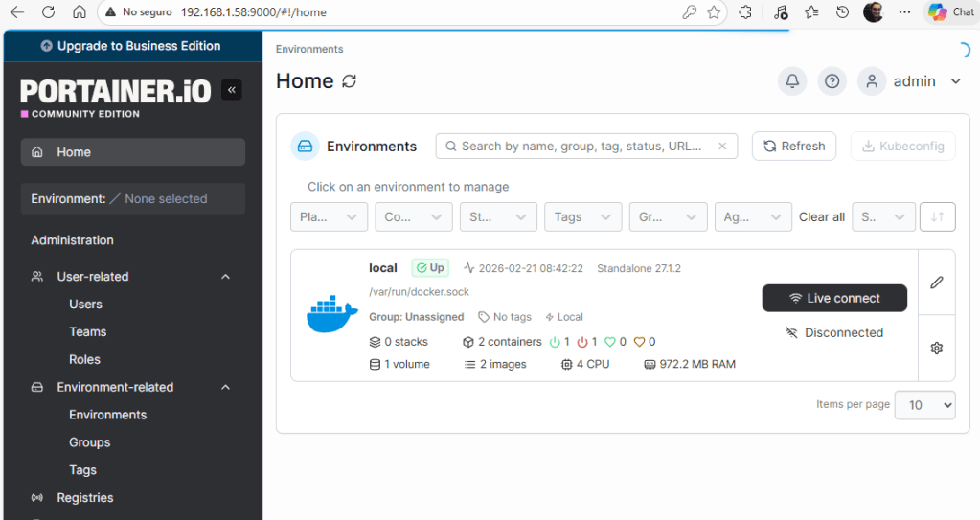Toggle the sort order arrows button
980x520 pixels.
pyautogui.click(x=937, y=217)
